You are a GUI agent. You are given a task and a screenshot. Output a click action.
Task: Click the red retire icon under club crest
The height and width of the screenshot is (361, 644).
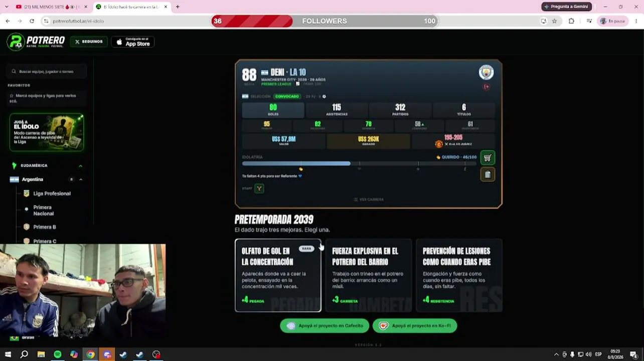click(486, 87)
